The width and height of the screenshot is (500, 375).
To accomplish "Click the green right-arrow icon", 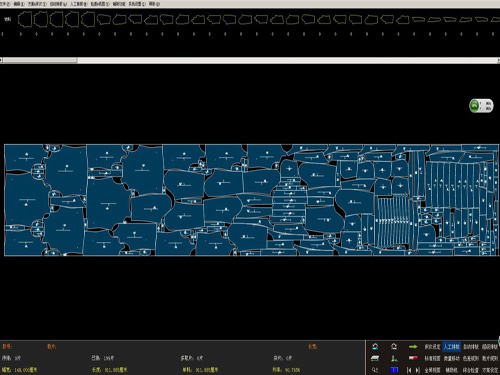I will [413, 347].
